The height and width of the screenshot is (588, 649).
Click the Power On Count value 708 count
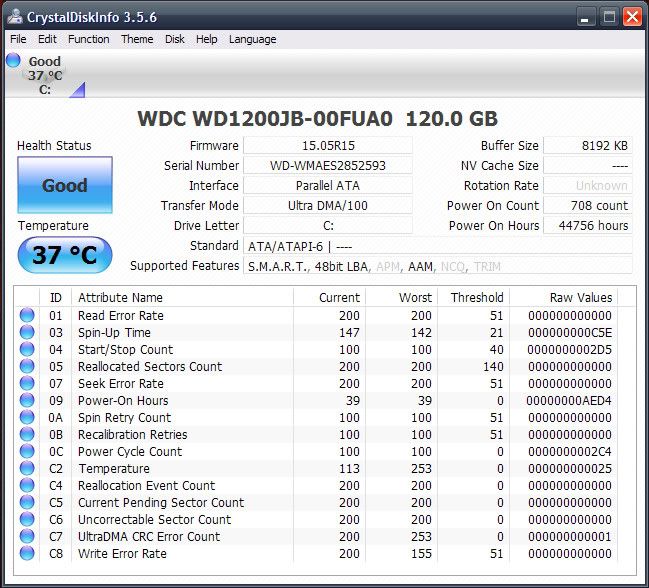pos(588,205)
